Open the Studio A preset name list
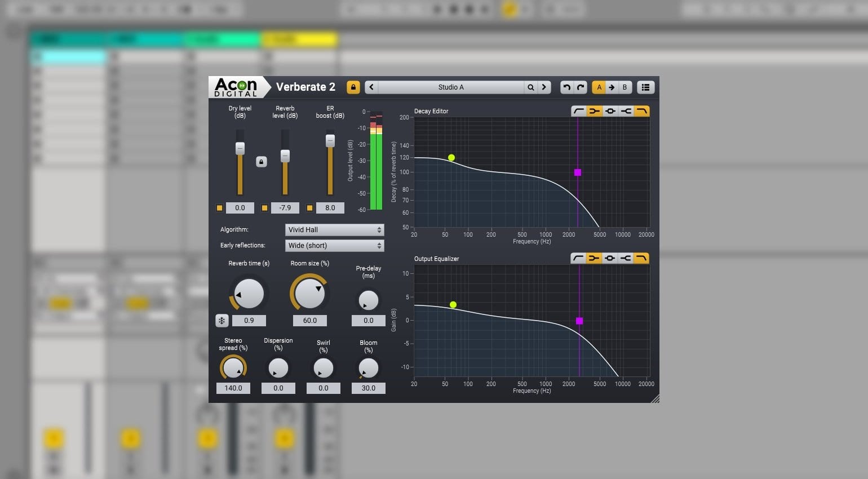Image resolution: width=868 pixels, height=479 pixels. coord(451,87)
